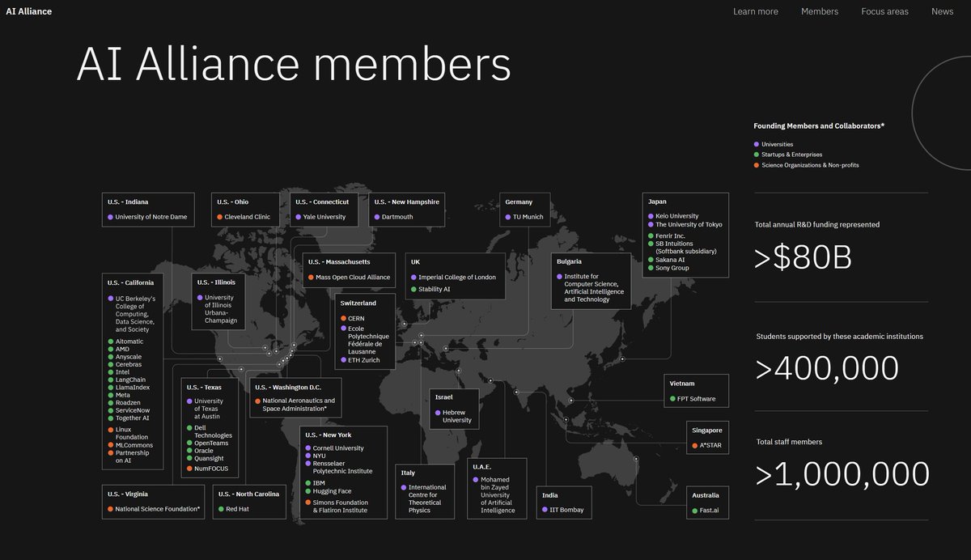Click the >400,000 students figure
971x560 pixels.
point(827,368)
